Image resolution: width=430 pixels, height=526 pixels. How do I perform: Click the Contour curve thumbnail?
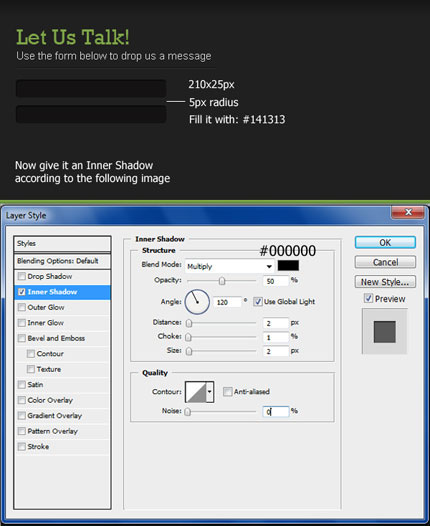click(x=196, y=392)
